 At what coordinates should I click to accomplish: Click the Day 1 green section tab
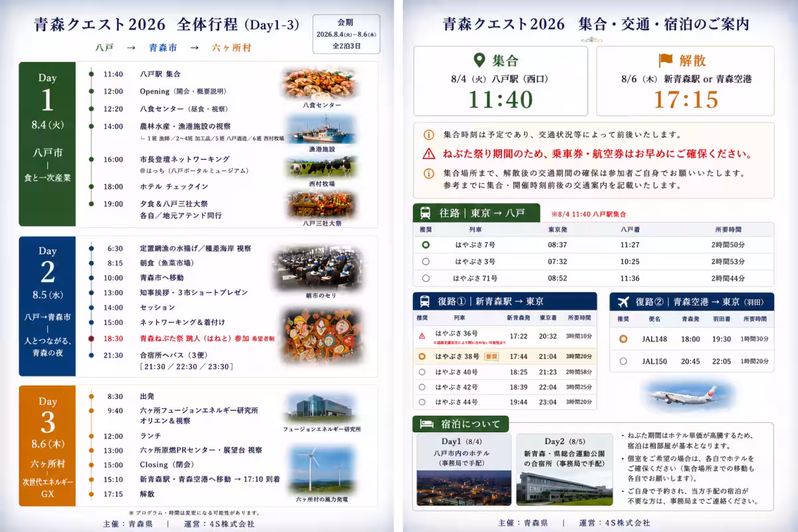click(47, 144)
